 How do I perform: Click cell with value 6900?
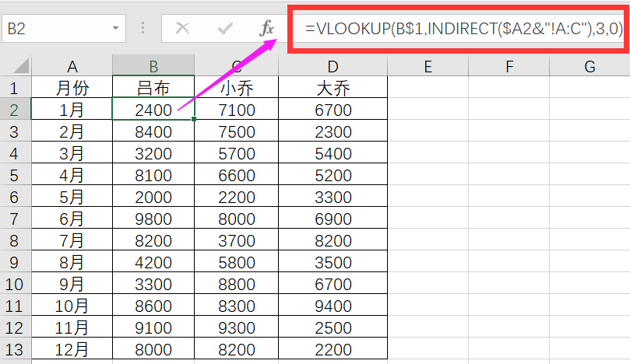click(x=333, y=219)
